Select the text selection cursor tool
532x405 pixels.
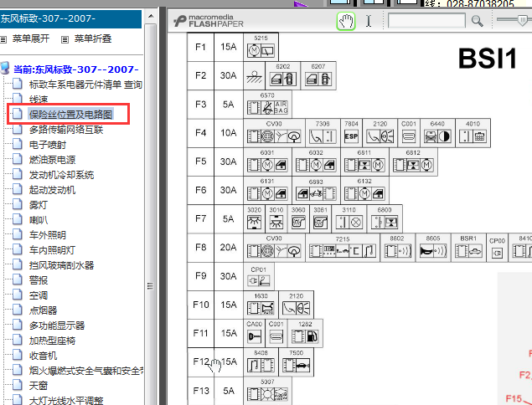(369, 21)
